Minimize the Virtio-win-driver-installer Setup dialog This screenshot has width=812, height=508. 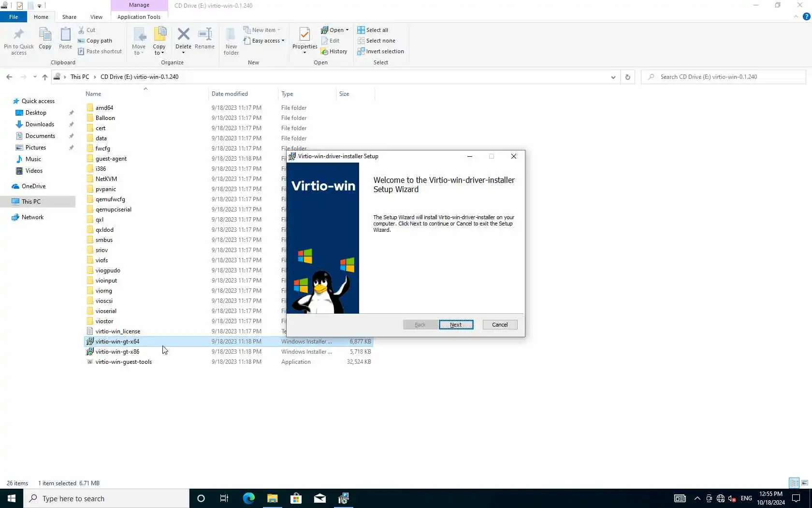[469, 156]
